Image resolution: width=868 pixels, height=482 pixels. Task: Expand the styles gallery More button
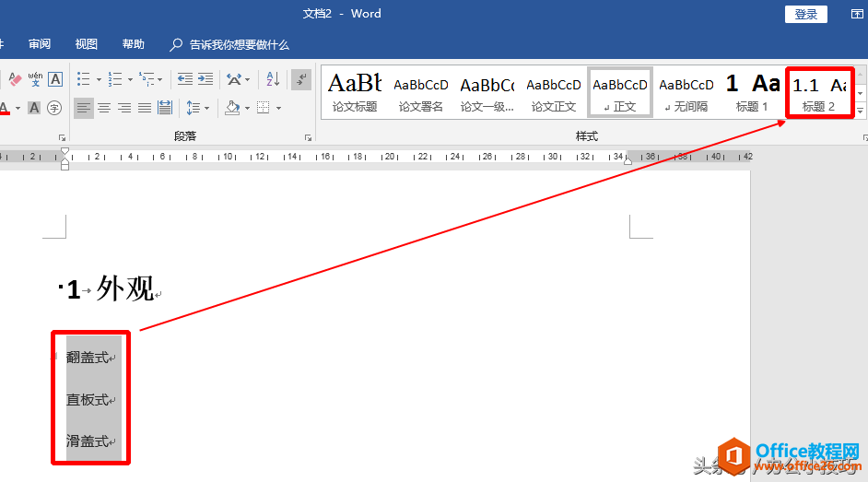861,112
